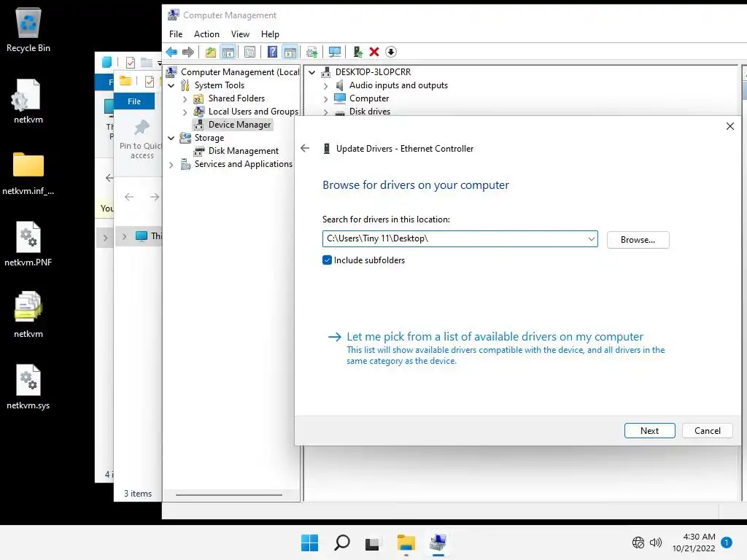Toggle Show/Hide Action Pane toolbar icon
Image resolution: width=747 pixels, height=560 pixels.
point(290,52)
